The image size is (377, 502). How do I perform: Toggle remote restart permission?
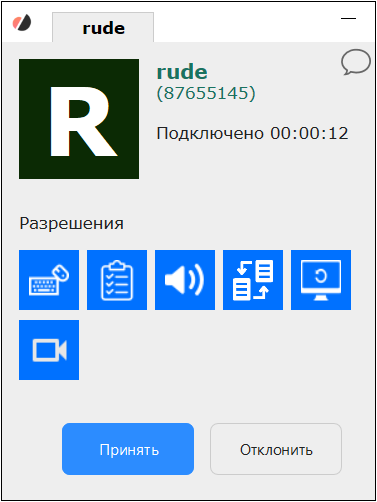tap(321, 280)
